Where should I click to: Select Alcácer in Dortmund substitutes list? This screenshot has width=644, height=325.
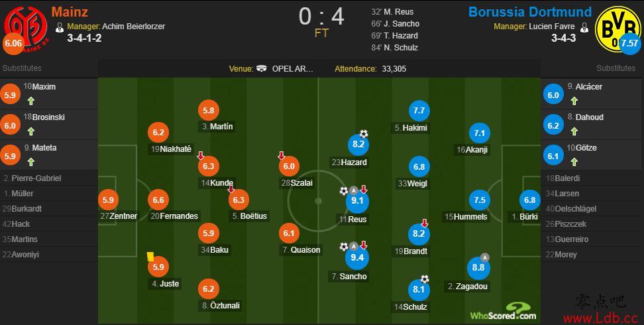[585, 87]
